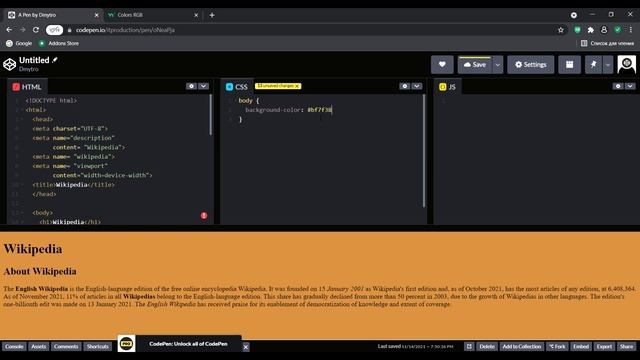
Task: Open Google bookmark
Action: (x=19, y=43)
